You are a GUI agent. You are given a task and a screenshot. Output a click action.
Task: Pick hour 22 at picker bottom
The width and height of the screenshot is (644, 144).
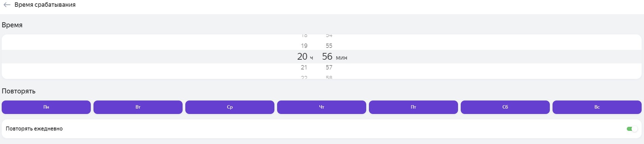pos(304,77)
